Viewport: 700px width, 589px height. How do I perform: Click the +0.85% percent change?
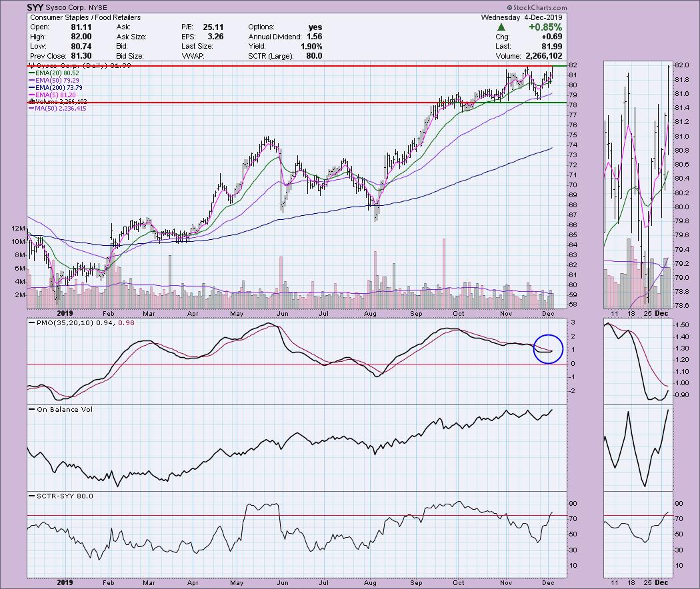[545, 27]
